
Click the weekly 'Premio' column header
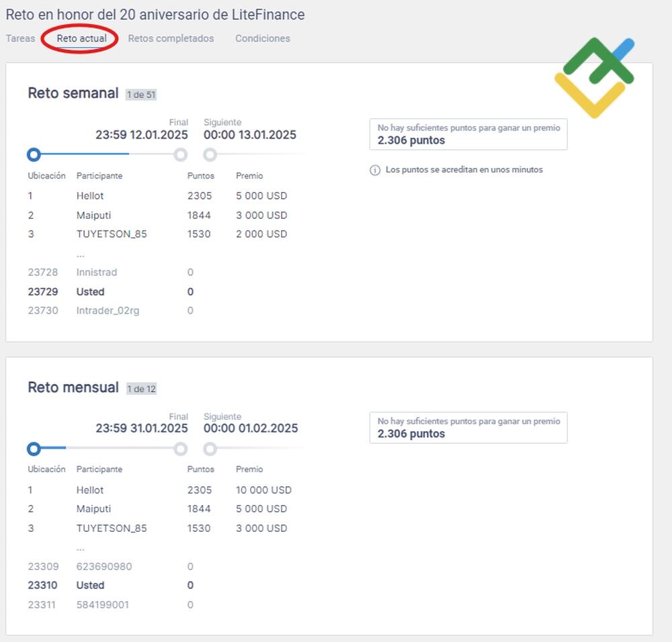point(249,175)
